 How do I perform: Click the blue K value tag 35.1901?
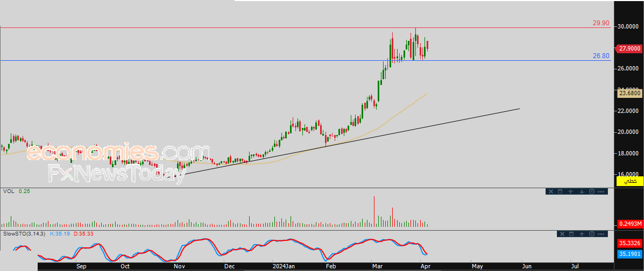click(x=631, y=254)
